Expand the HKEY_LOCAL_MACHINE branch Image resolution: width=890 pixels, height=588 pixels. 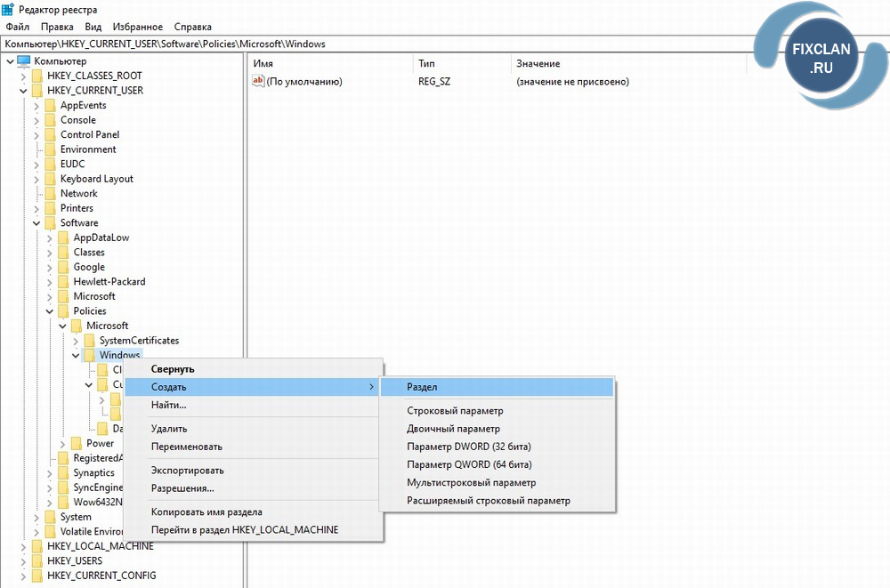(23, 546)
